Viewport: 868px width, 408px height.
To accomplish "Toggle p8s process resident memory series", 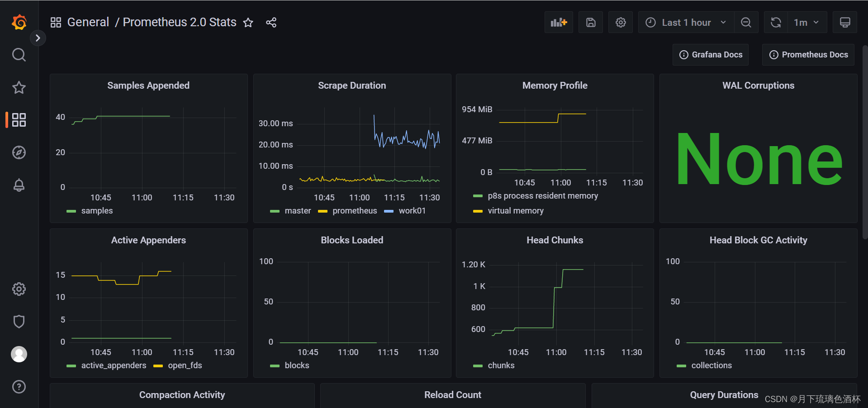I will tap(543, 196).
